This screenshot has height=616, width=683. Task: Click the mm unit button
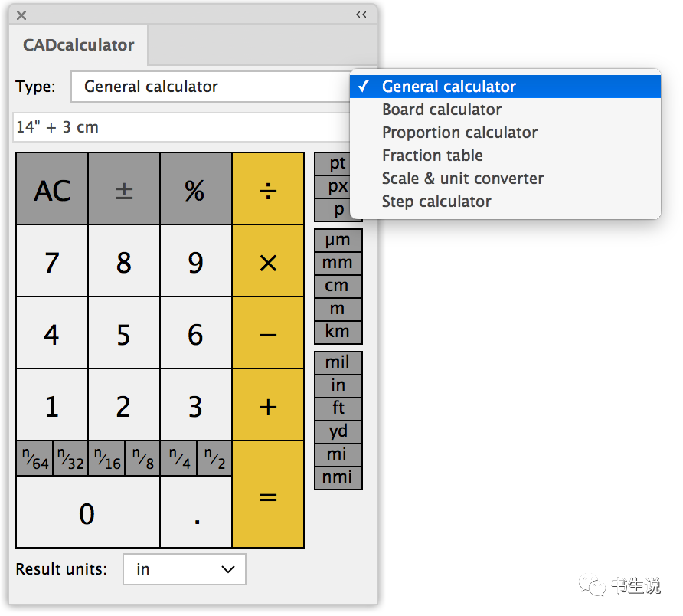[x=338, y=263]
